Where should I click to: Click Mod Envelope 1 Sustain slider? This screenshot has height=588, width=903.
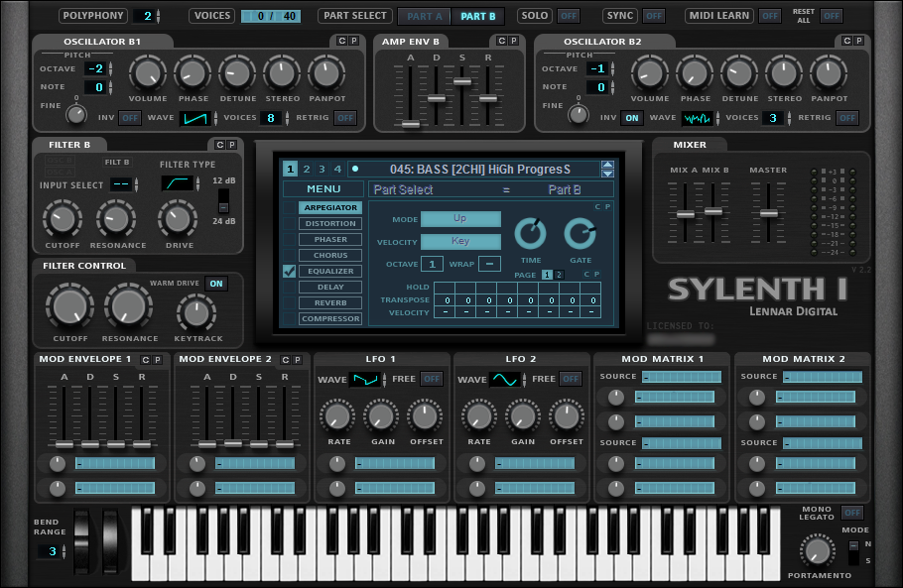click(116, 444)
